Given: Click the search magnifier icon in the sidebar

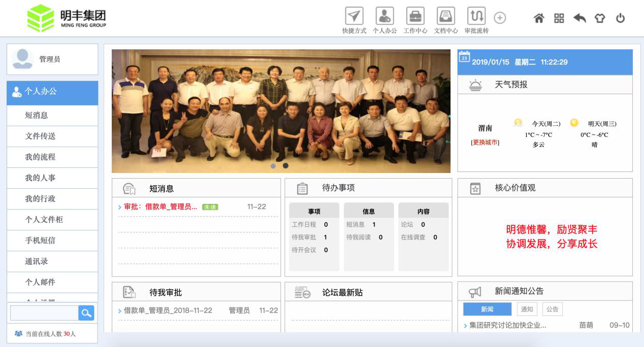Looking at the screenshot, I should [x=87, y=313].
